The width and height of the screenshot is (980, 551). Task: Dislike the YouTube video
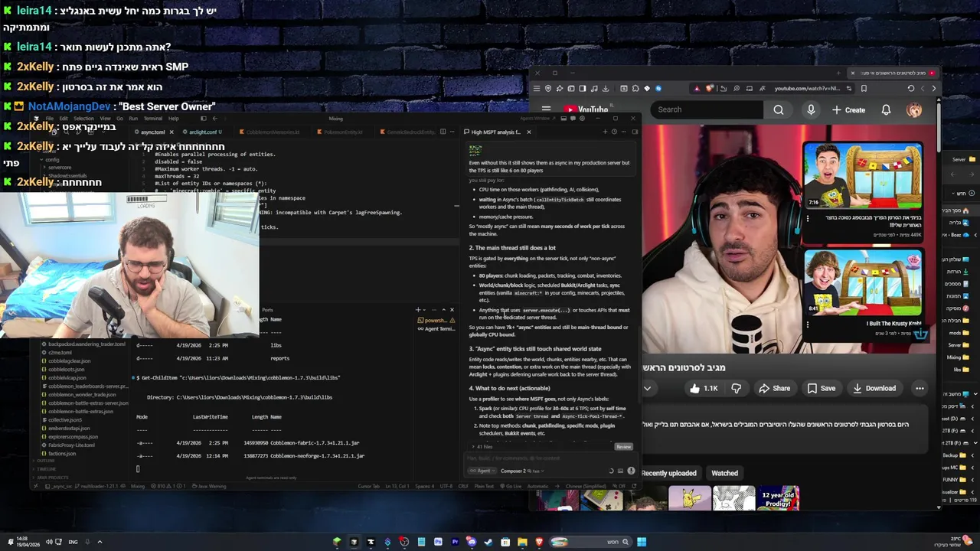point(736,388)
